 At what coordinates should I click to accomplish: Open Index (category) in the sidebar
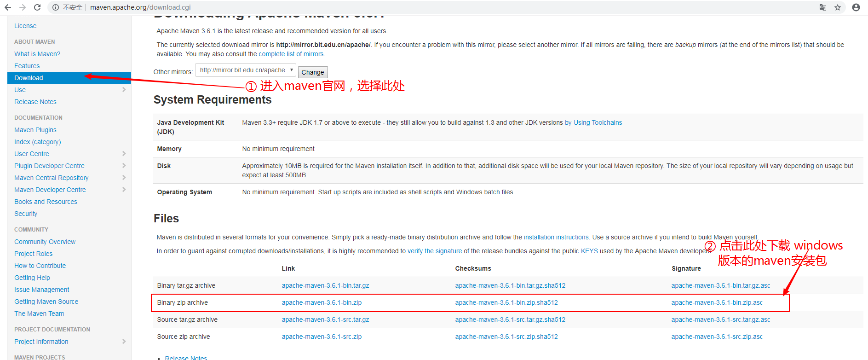coord(37,142)
